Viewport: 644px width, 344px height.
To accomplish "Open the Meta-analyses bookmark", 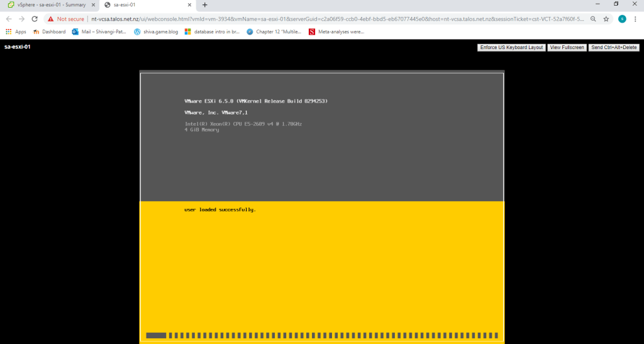I will [336, 31].
